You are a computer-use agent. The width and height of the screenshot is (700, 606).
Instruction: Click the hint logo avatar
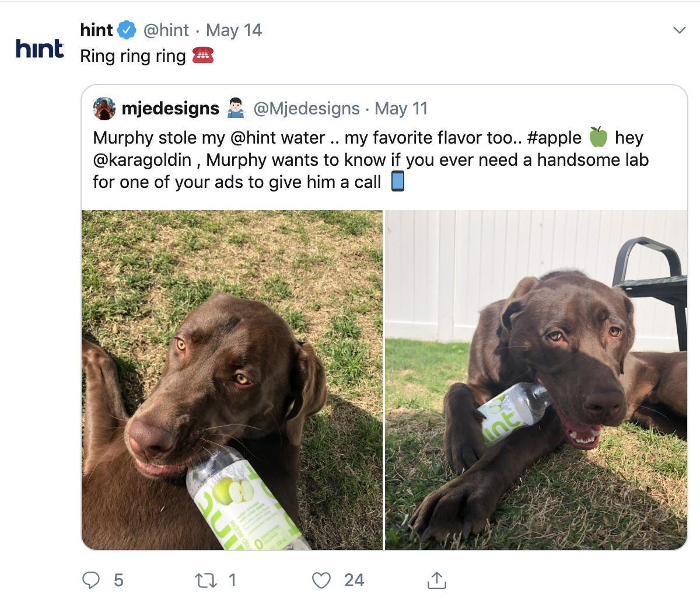coord(40,49)
